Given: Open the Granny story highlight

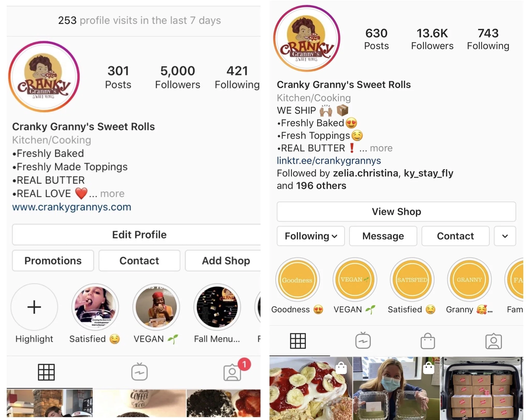Looking at the screenshot, I should (469, 280).
